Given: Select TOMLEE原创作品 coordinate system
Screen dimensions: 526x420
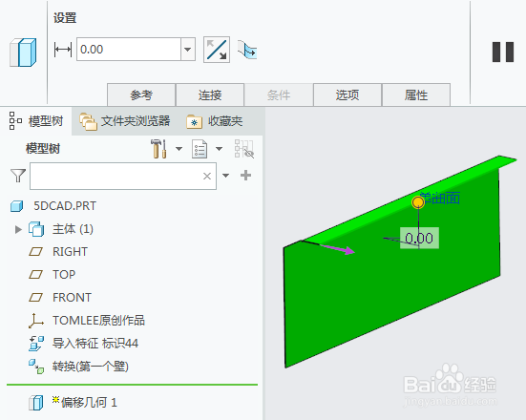Looking at the screenshot, I should (x=98, y=321).
